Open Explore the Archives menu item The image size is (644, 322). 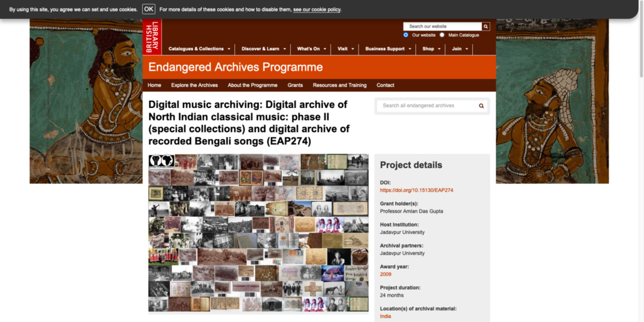[x=194, y=85]
